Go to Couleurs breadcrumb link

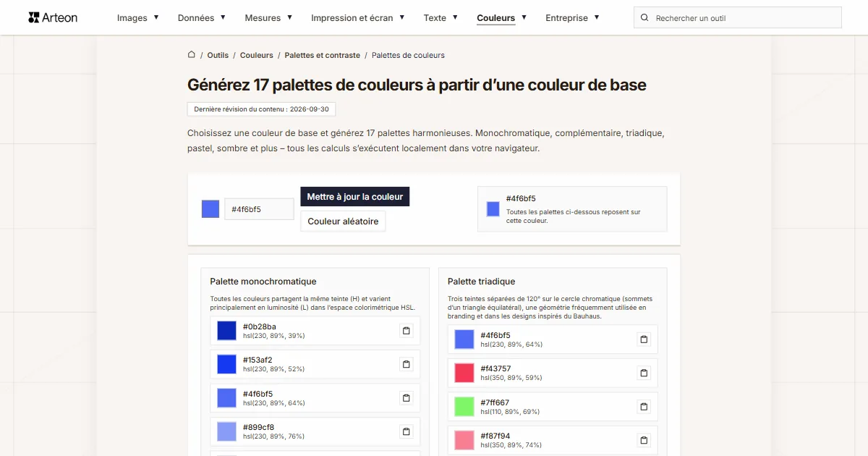[x=257, y=55]
